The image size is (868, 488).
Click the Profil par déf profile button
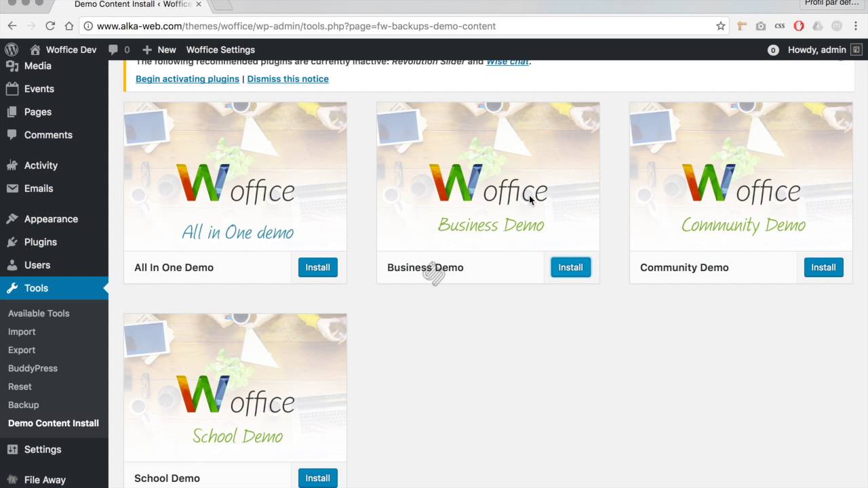coord(832,3)
